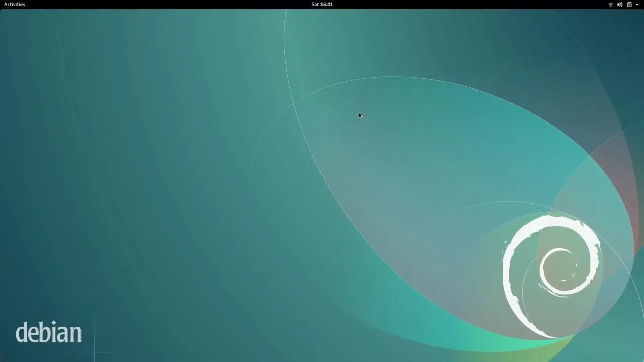
Task: Open the Activities overview
Action: coord(15,4)
